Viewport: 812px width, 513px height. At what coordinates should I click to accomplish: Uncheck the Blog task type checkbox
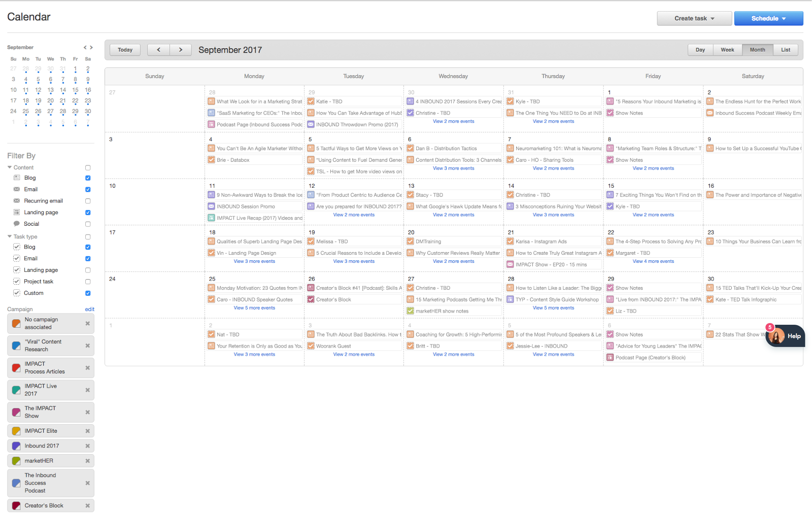(87, 247)
